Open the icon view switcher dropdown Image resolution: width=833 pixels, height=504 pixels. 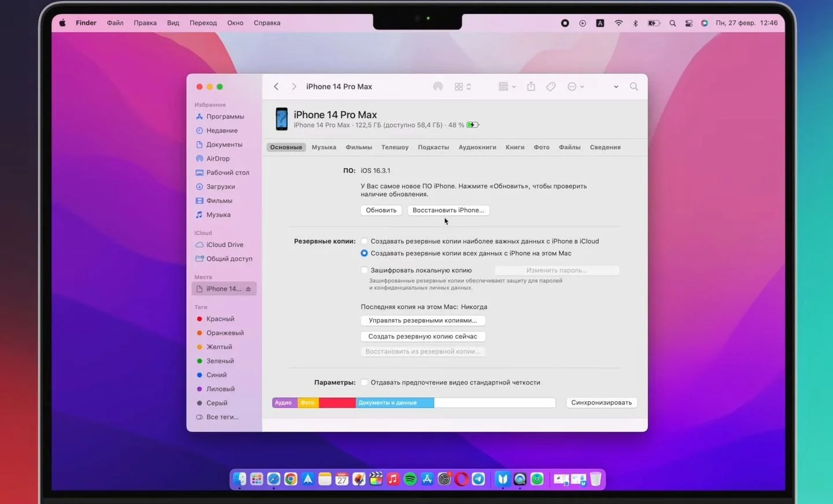click(463, 87)
